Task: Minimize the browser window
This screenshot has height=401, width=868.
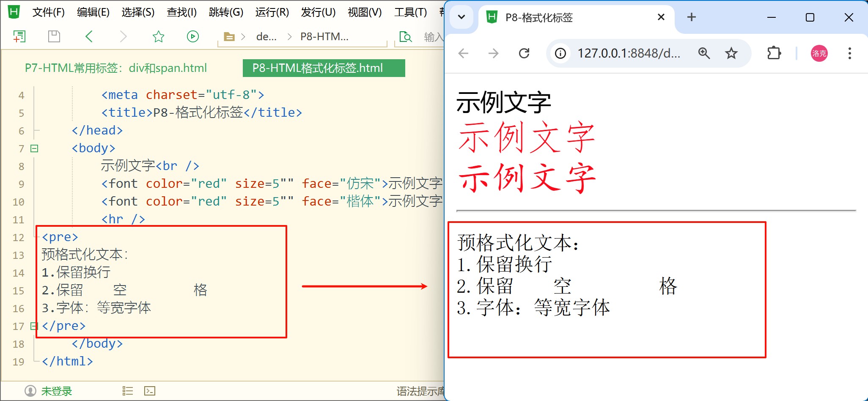Action: 772,17
